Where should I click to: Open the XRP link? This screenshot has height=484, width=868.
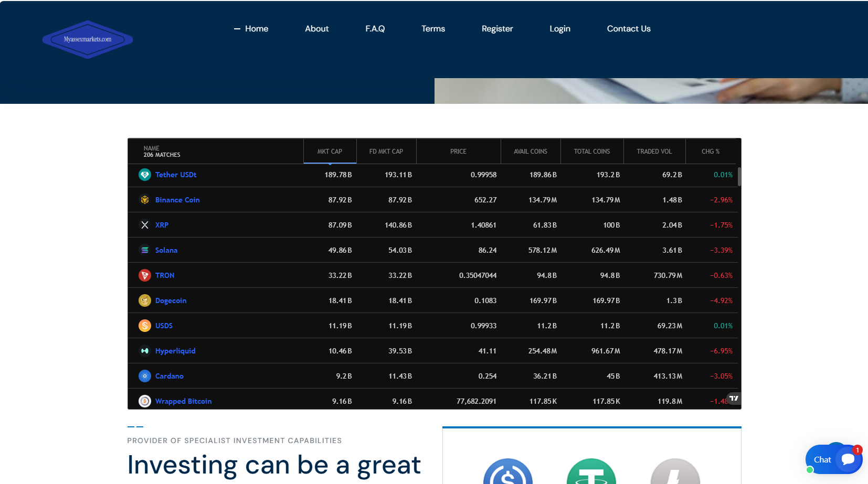(162, 225)
